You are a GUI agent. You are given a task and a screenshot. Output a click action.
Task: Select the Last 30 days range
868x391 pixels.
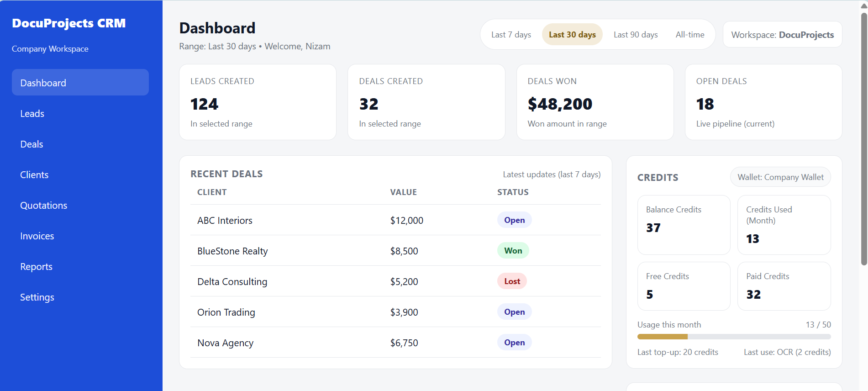point(572,35)
